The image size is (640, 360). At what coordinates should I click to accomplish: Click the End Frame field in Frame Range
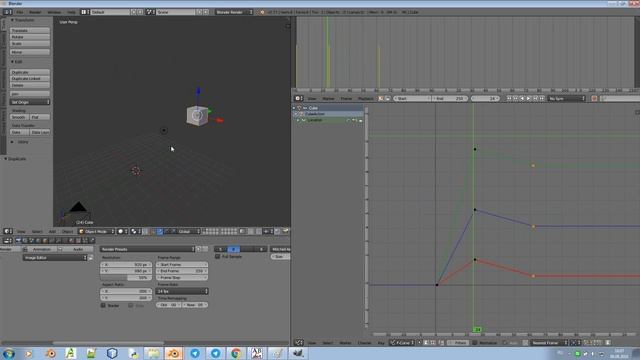tap(182, 271)
